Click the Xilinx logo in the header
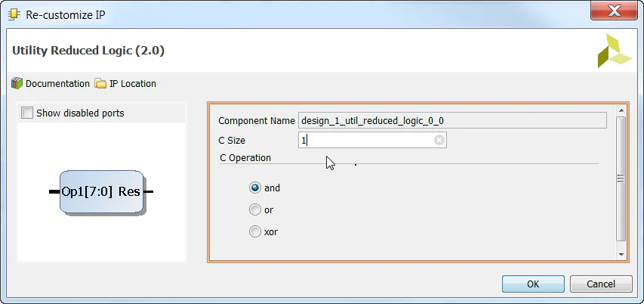Screen dimensions: 644x304 pyautogui.click(x=614, y=51)
